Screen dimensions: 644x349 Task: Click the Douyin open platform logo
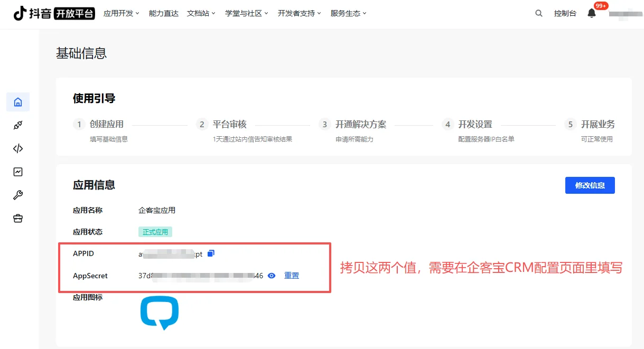[54, 13]
